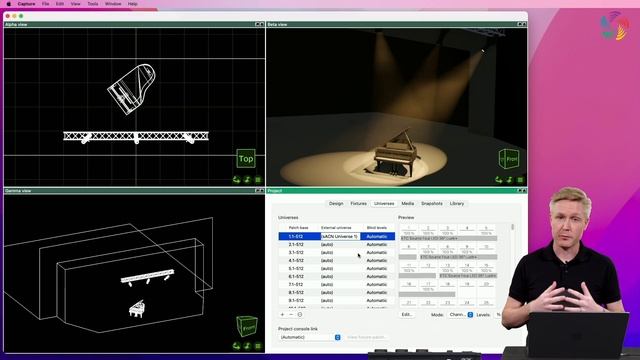Click the Front view cube in Beta view
The image size is (640, 360).
click(x=509, y=158)
